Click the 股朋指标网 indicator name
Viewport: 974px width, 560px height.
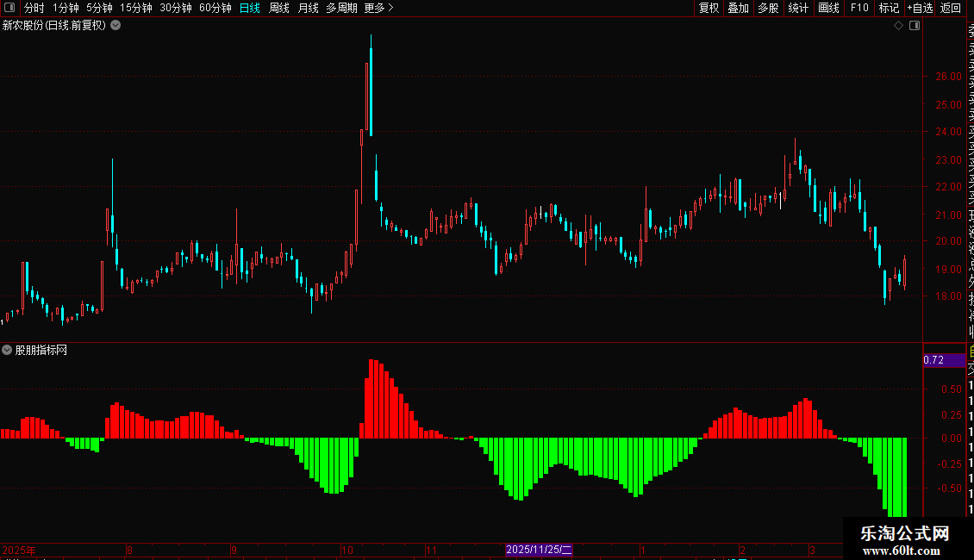[41, 350]
